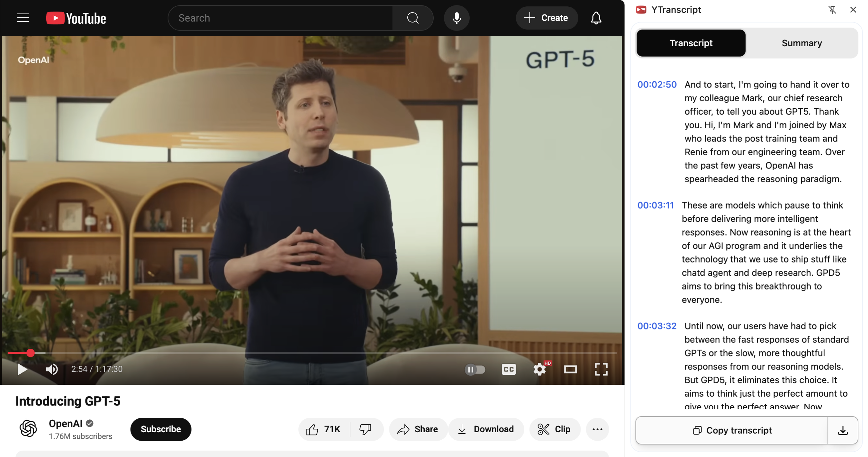Open OpenAI channel name link
This screenshot has height=457, width=868.
coord(66,423)
